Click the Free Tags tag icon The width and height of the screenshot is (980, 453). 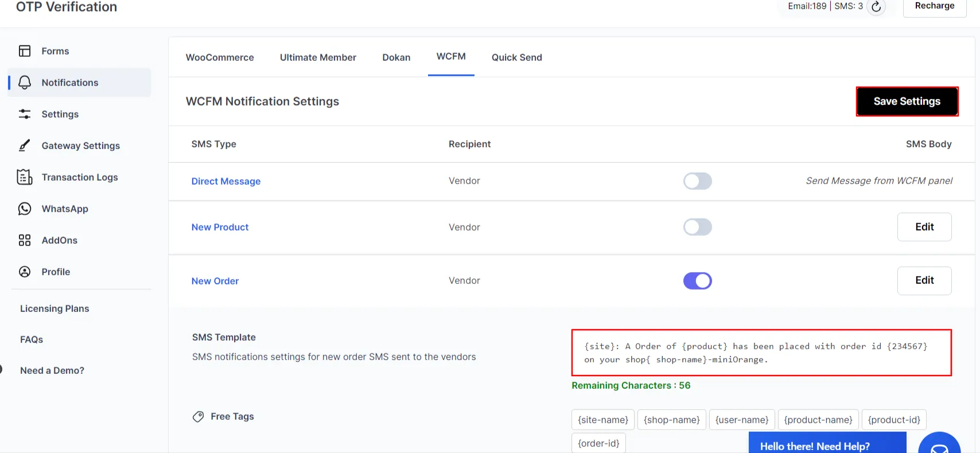coord(199,416)
